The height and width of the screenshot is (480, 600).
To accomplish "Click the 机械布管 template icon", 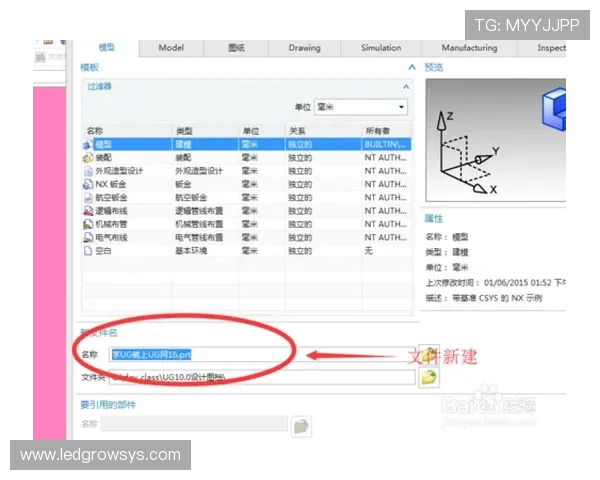I will (x=88, y=224).
